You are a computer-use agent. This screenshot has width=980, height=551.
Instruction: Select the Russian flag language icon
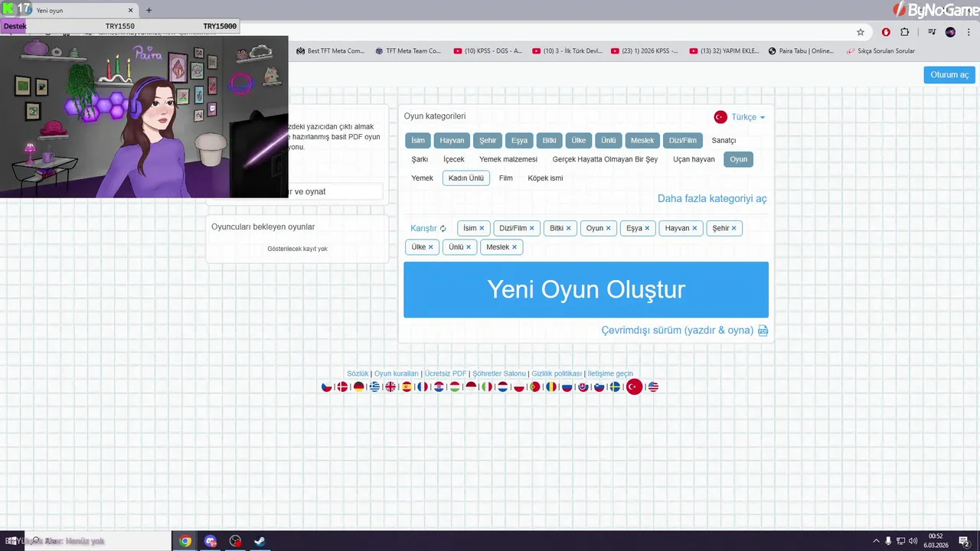pos(567,387)
